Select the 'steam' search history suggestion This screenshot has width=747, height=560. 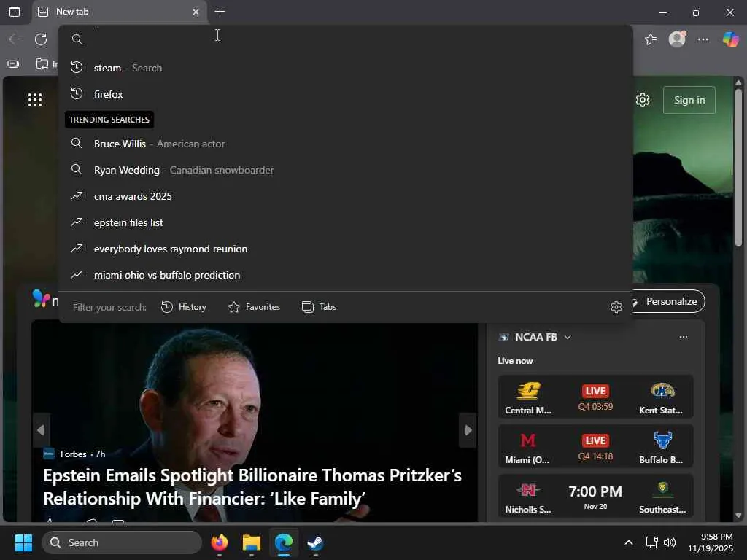[345, 68]
